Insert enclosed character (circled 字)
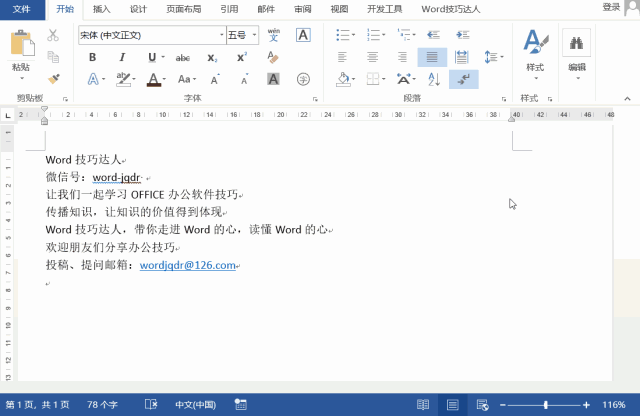 [x=303, y=79]
